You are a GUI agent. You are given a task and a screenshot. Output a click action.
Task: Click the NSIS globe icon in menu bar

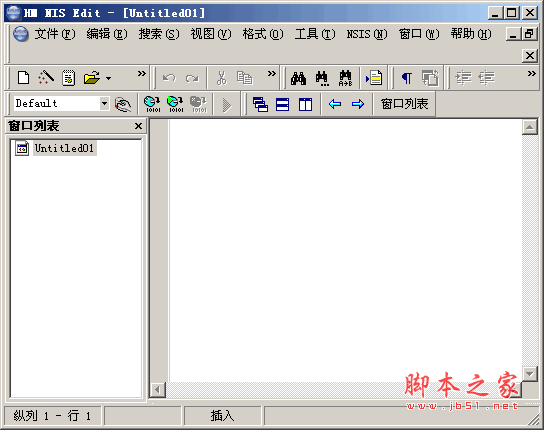tap(21, 34)
